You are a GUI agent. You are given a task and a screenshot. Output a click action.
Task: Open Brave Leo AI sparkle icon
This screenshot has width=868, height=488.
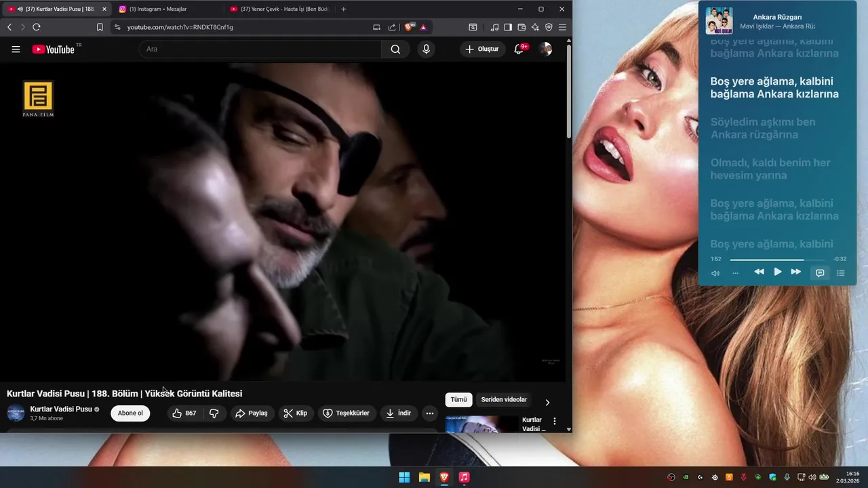coord(535,27)
